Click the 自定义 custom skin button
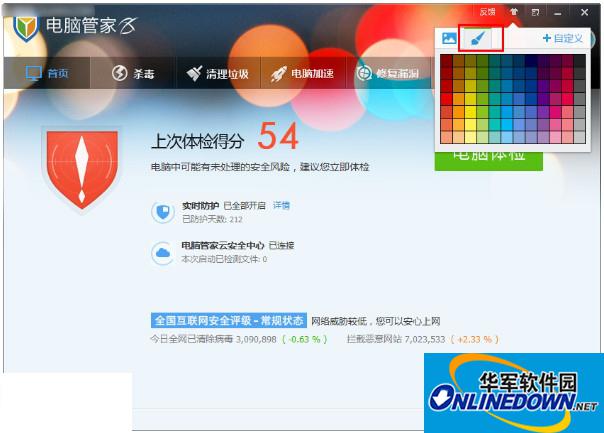 pos(563,39)
